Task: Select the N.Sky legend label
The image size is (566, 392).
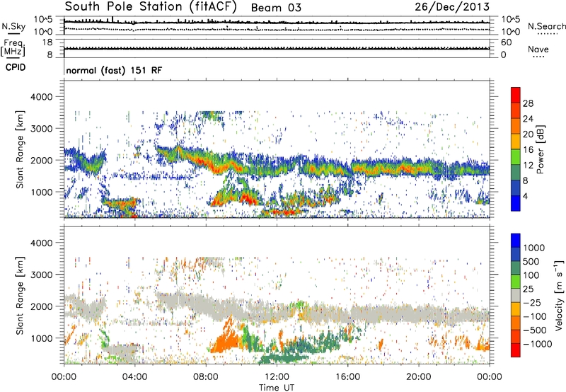Action: pos(13,27)
